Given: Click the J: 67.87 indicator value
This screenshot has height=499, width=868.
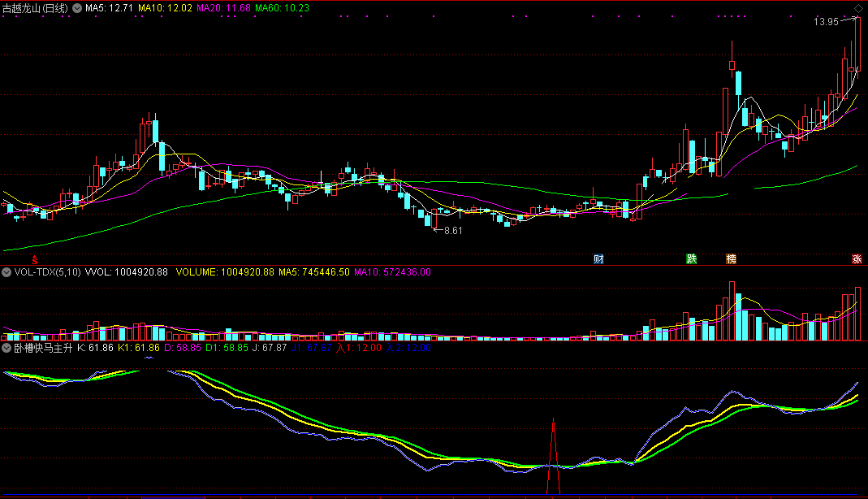Looking at the screenshot, I should [270, 348].
